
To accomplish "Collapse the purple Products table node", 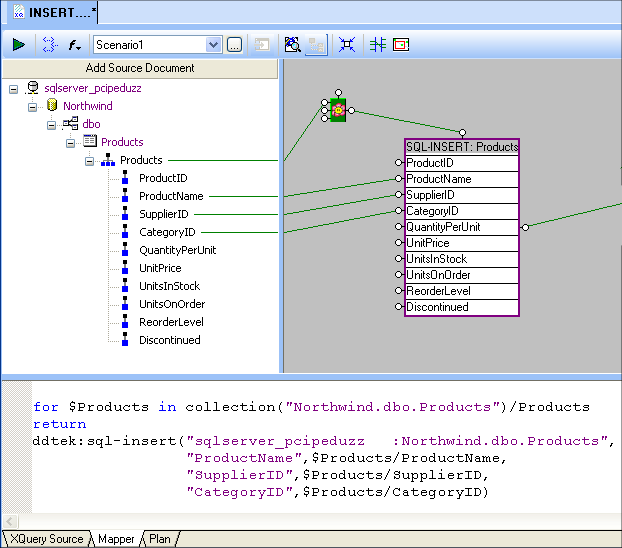I will coord(71,143).
